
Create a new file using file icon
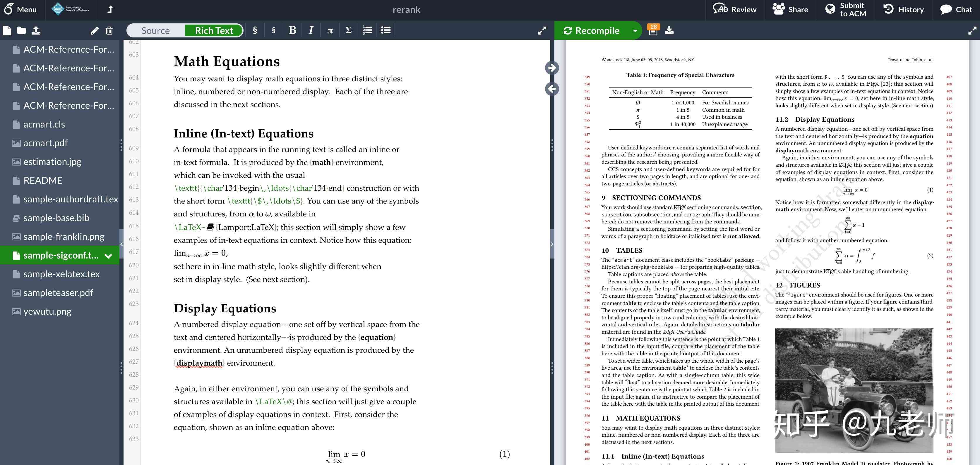(x=7, y=30)
